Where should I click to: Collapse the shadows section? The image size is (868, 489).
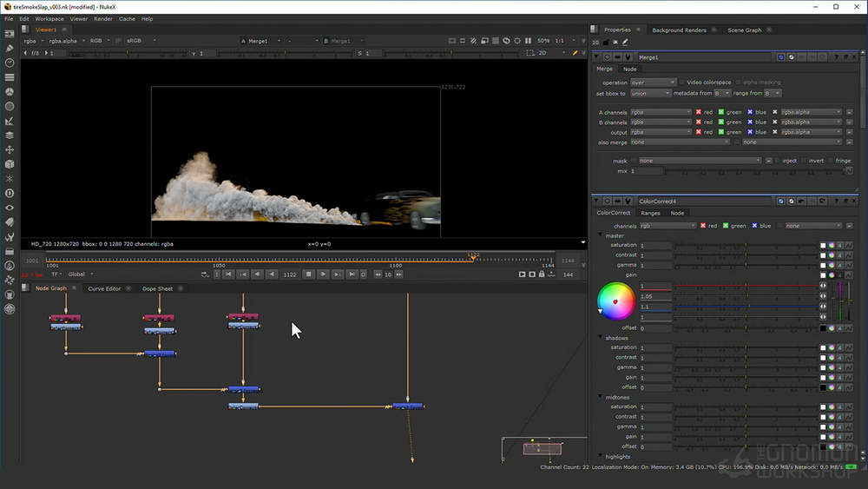(x=601, y=337)
